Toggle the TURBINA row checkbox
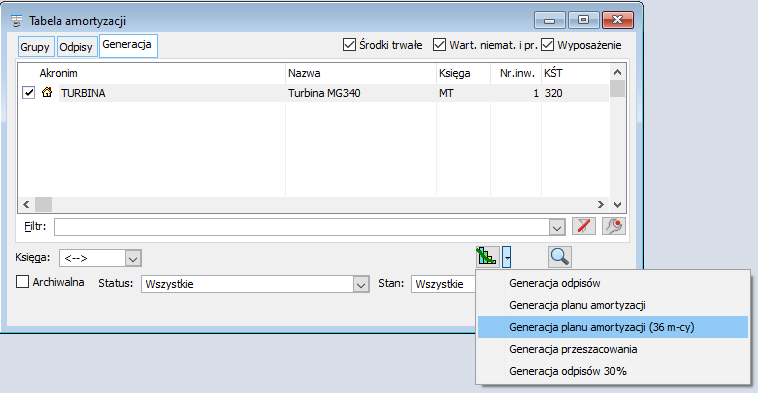The width and height of the screenshot is (758, 393). 29,92
